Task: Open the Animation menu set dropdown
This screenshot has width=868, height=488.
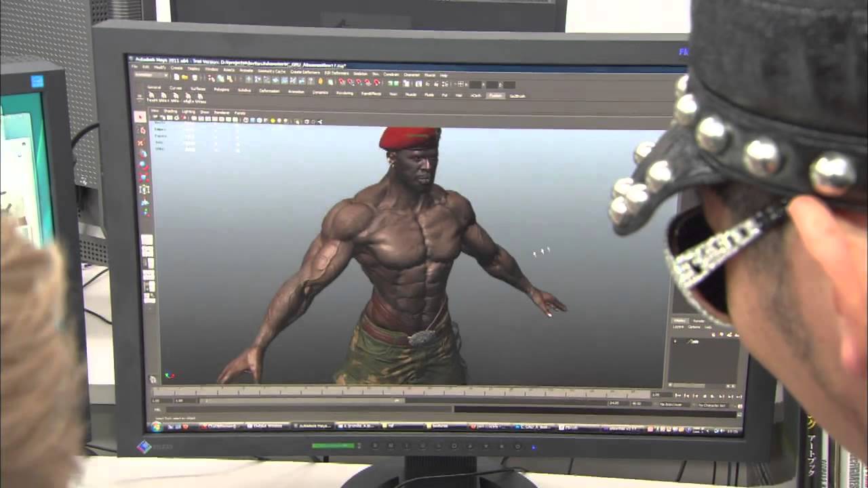Action: coord(151,75)
